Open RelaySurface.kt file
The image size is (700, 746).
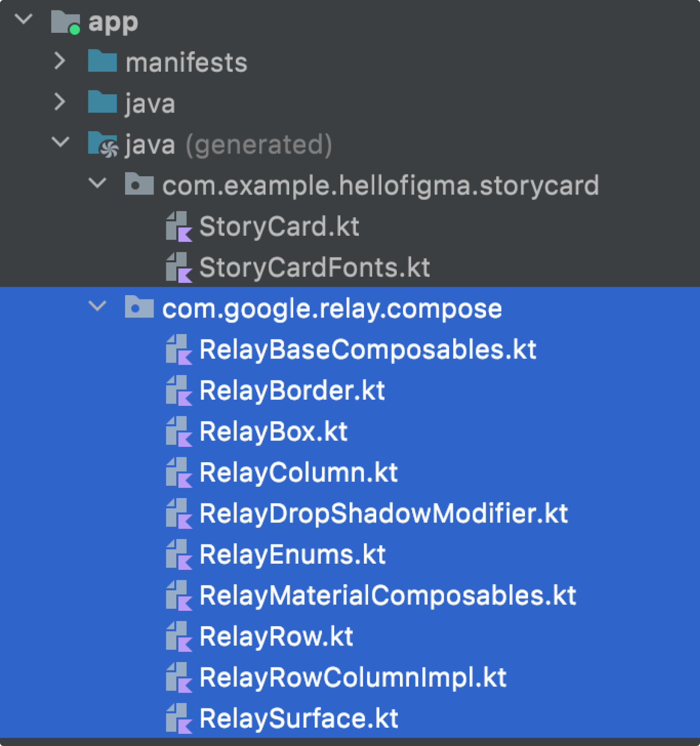[x=299, y=719]
